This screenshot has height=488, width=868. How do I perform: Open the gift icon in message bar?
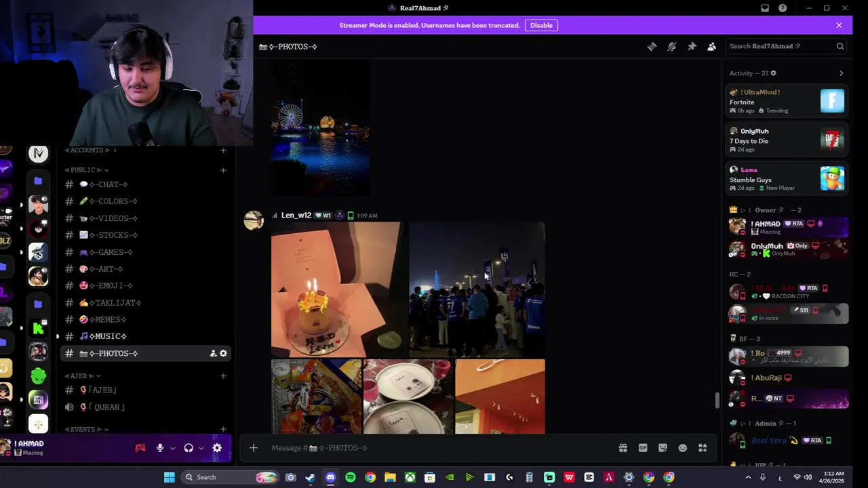623,447
